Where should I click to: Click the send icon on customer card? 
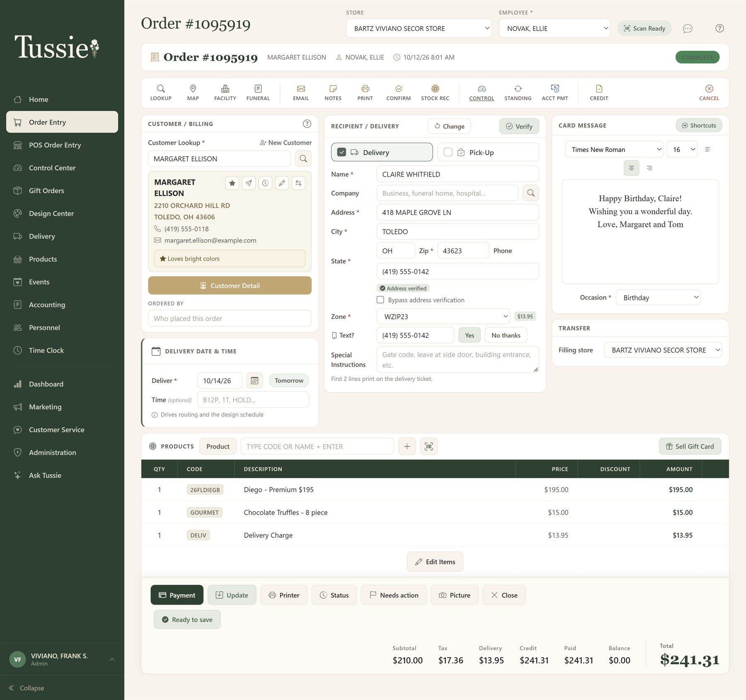pos(249,183)
